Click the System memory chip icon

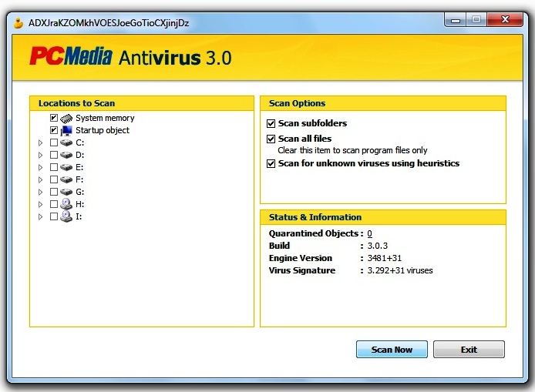[x=66, y=119]
